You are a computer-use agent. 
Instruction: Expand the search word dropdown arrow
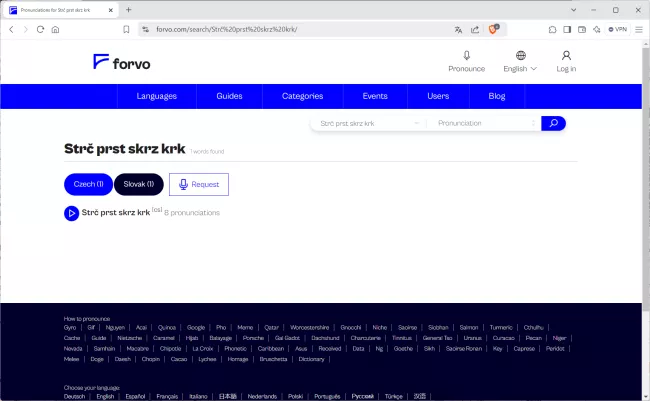pos(417,123)
